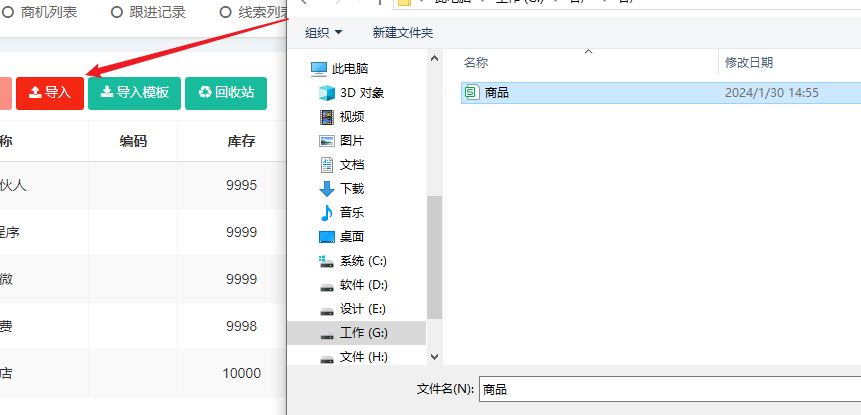Click the navigation pane scrollbar thumb
This screenshot has height=415, width=861.
434,257
